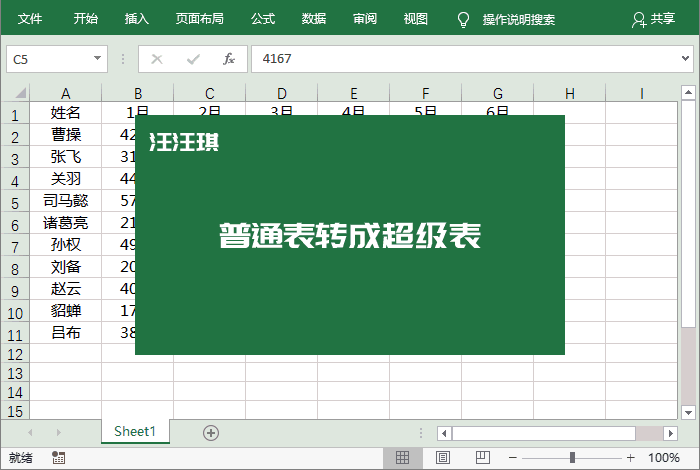The height and width of the screenshot is (470, 700).
Task: Click the vertical scrollbar thumb
Action: pos(688,214)
